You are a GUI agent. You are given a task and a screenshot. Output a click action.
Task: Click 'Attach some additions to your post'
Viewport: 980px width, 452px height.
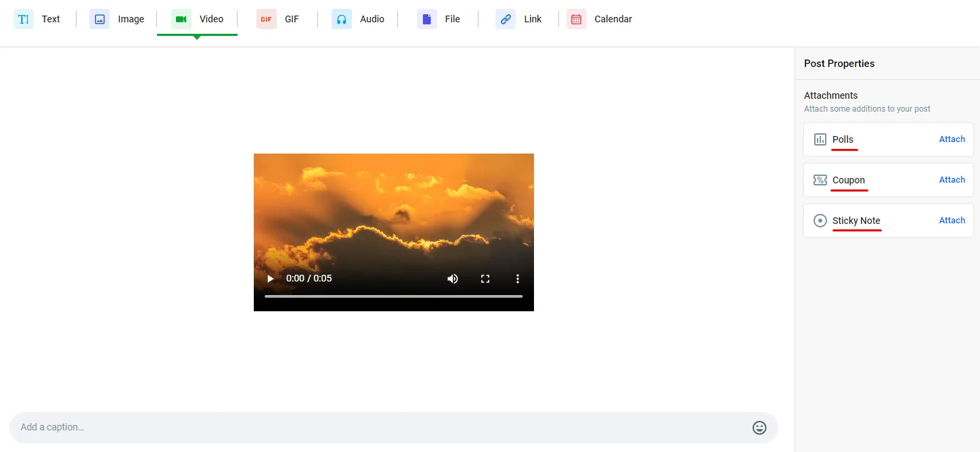[867, 109]
